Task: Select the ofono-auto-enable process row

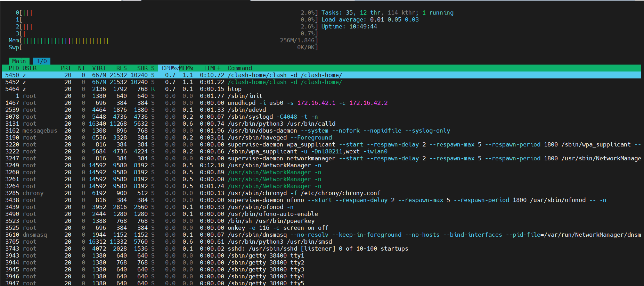Action: [321, 214]
